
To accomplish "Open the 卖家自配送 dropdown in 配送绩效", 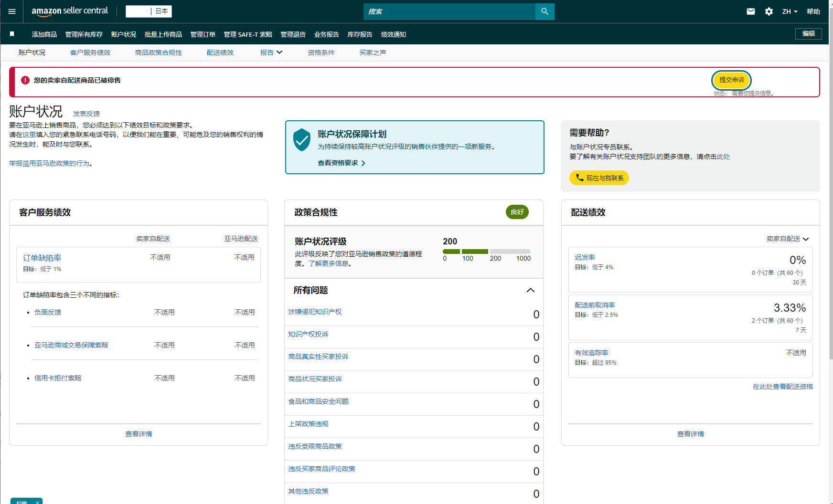I will point(788,239).
